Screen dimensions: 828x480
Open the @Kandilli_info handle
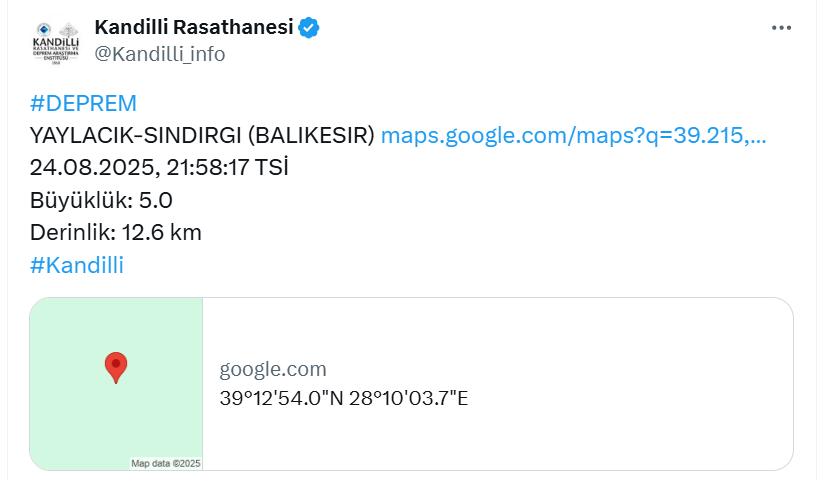point(159,54)
